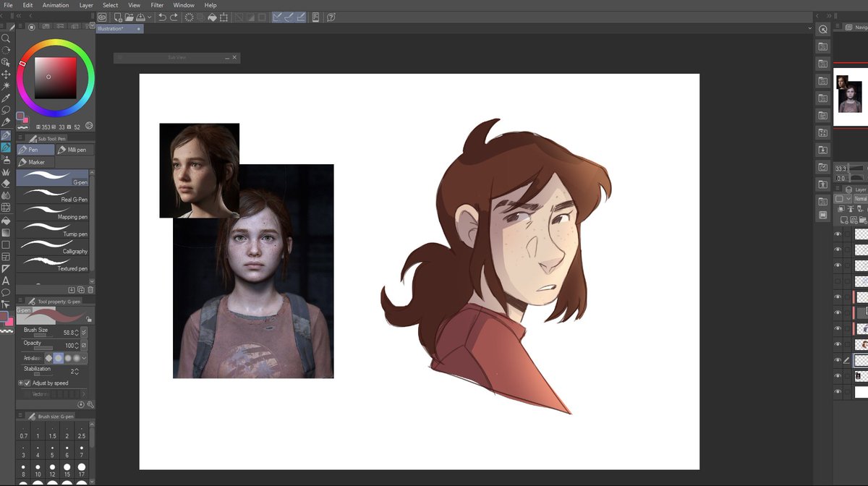Toggle snap to special ruler button
Viewport: 868px width, 486px height.
point(289,17)
